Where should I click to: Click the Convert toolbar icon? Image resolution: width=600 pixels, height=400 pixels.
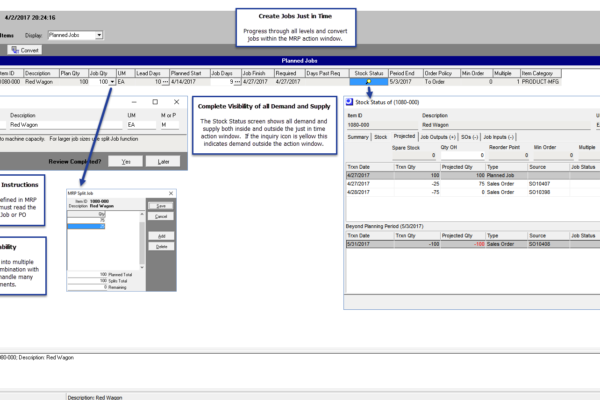(x=15, y=50)
